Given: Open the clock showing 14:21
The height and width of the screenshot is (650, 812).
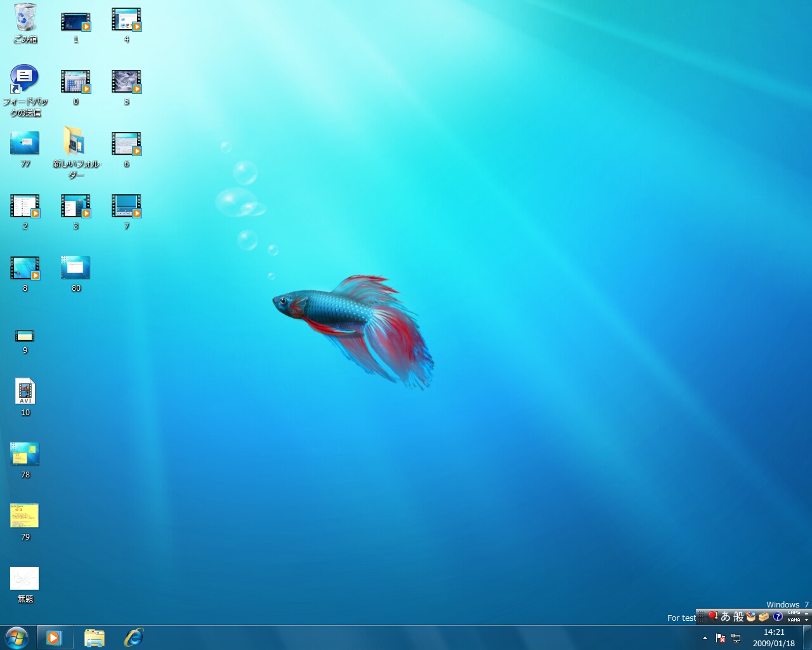Looking at the screenshot, I should click(774, 637).
